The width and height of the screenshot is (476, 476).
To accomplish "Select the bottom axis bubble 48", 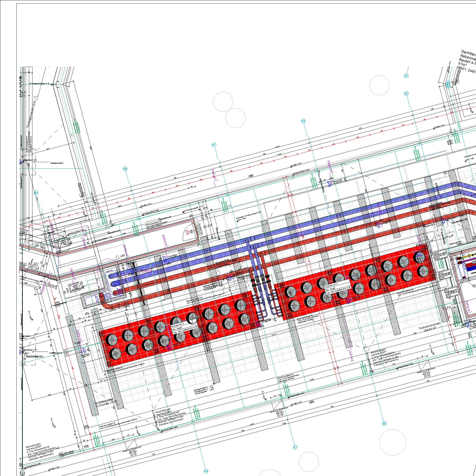I will point(206,471).
